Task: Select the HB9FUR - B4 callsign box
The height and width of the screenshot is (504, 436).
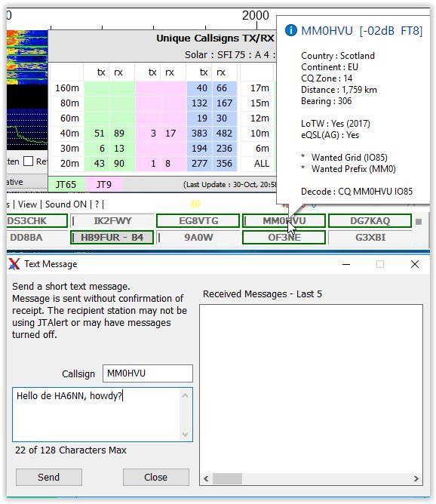Action: coord(112,238)
